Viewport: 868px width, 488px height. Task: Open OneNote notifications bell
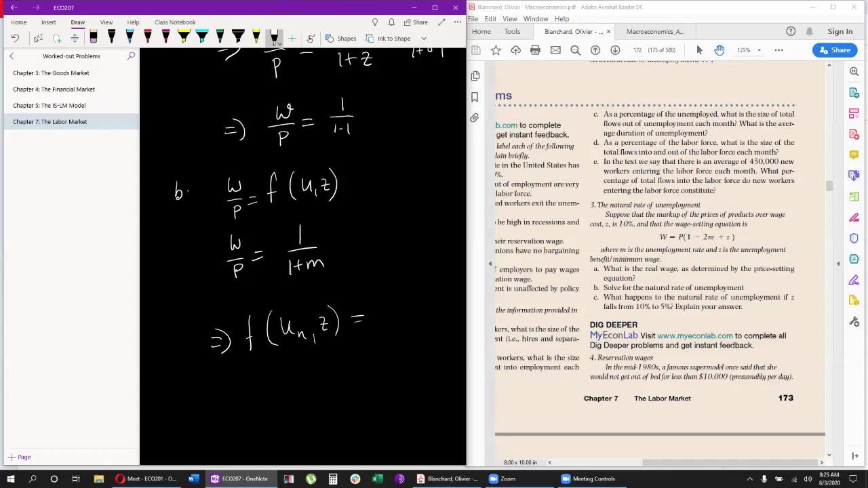point(391,22)
